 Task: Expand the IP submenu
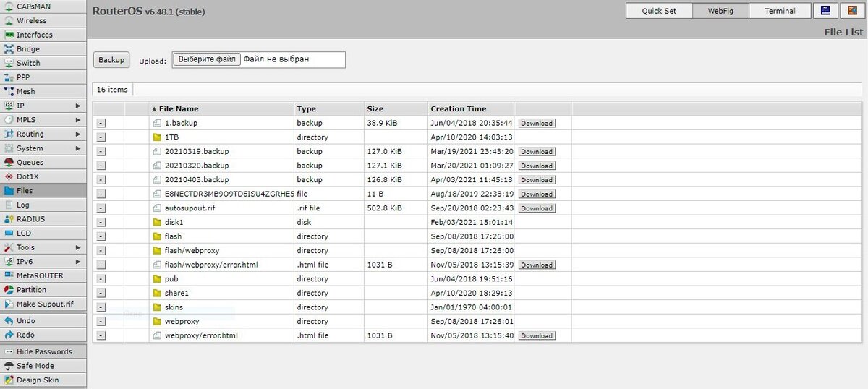click(43, 106)
